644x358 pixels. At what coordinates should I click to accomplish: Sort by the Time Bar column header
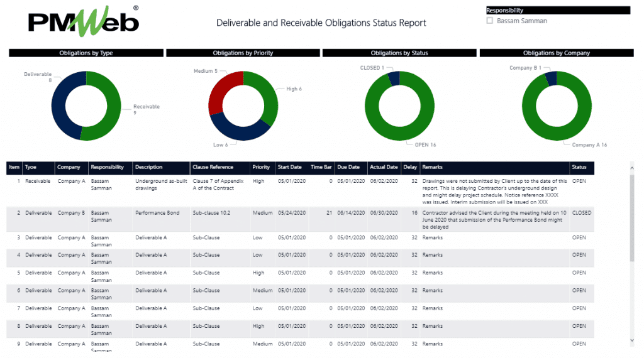pyautogui.click(x=321, y=167)
